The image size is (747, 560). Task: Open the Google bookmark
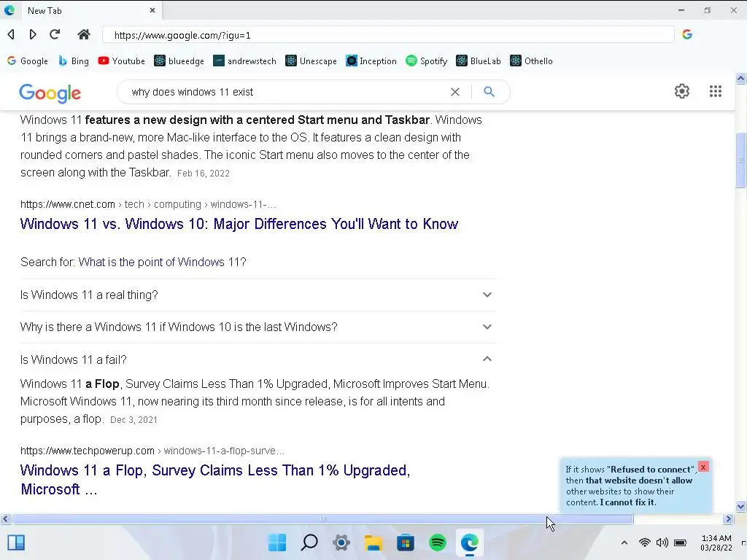28,61
